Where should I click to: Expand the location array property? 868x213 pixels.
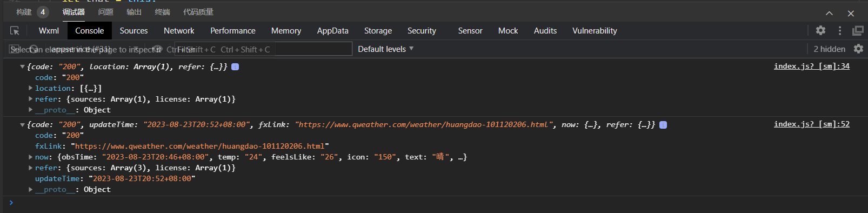tap(31, 88)
